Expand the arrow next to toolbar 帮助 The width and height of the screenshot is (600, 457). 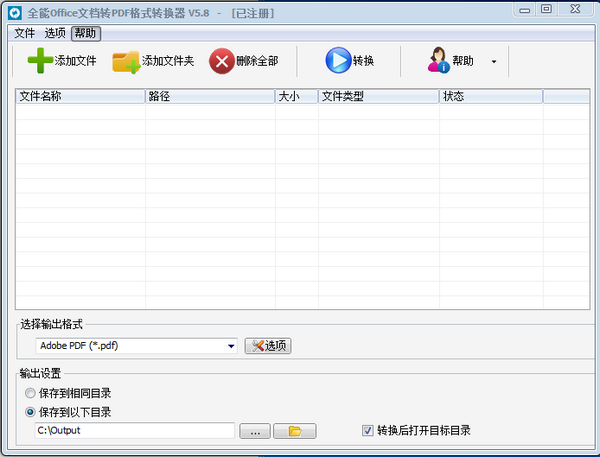tap(494, 61)
